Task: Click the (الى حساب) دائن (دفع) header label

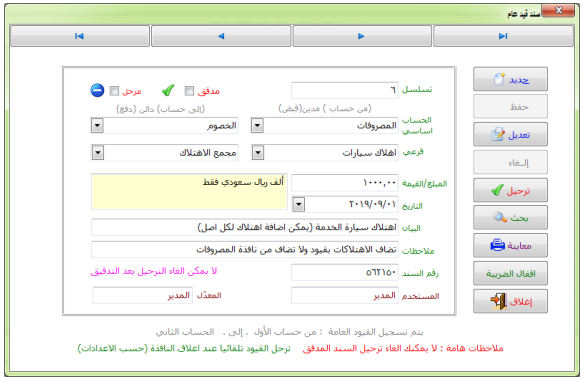Action: click(x=161, y=109)
